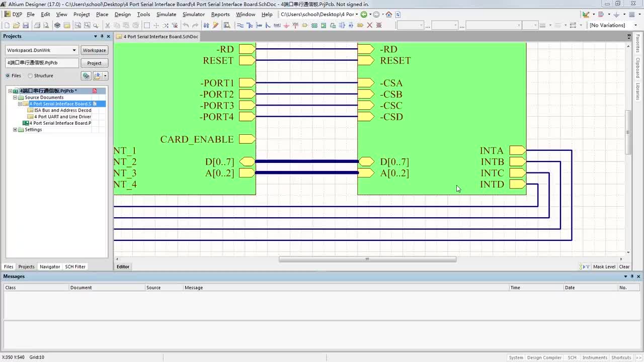Image resolution: width=644 pixels, height=362 pixels.
Task: Pin the Projects panel
Action: 102,36
